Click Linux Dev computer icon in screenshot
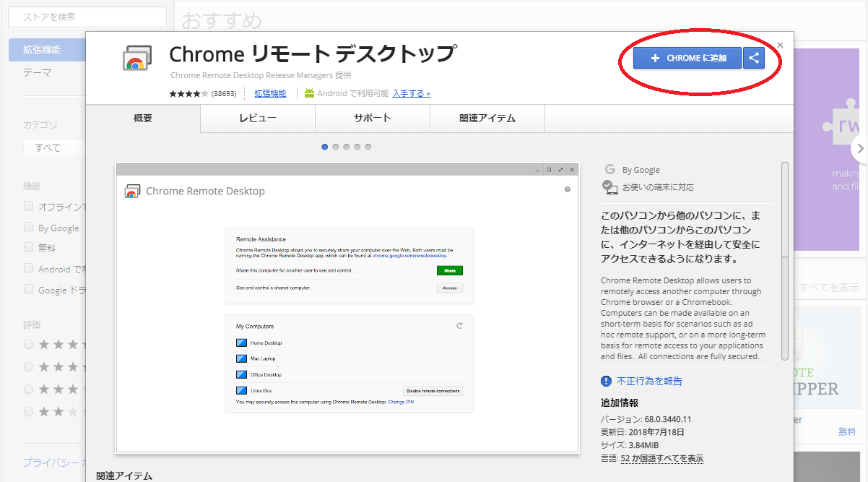 [x=242, y=390]
